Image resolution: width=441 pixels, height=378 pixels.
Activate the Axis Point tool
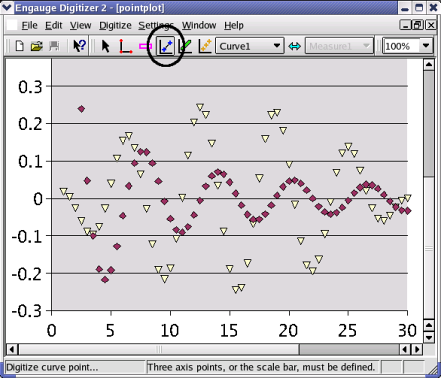(x=125, y=46)
